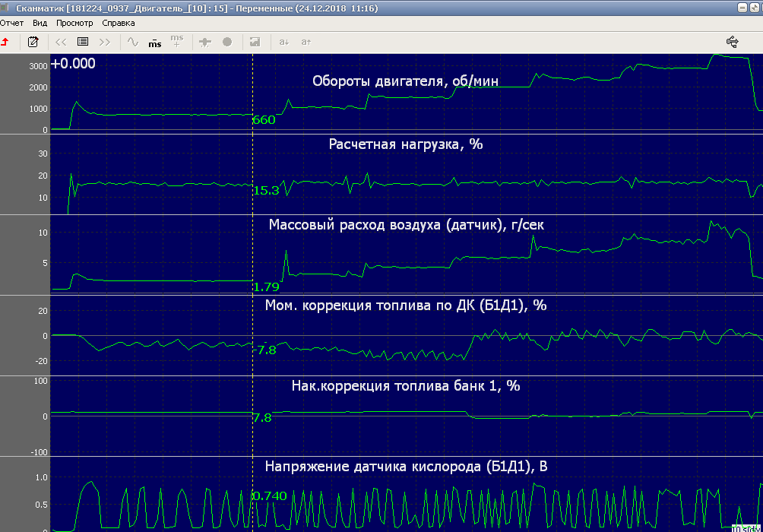Click the list view icon between arrows
This screenshot has height=532, width=763.
83,42
